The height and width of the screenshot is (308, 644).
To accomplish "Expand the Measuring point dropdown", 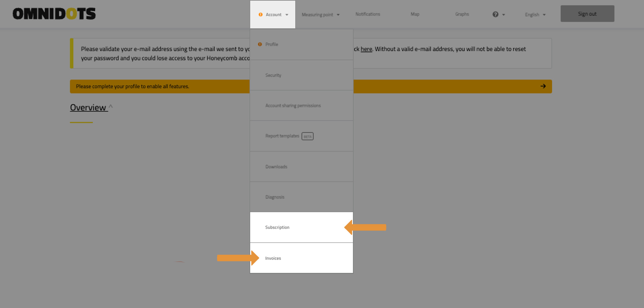I will pyautogui.click(x=320, y=15).
